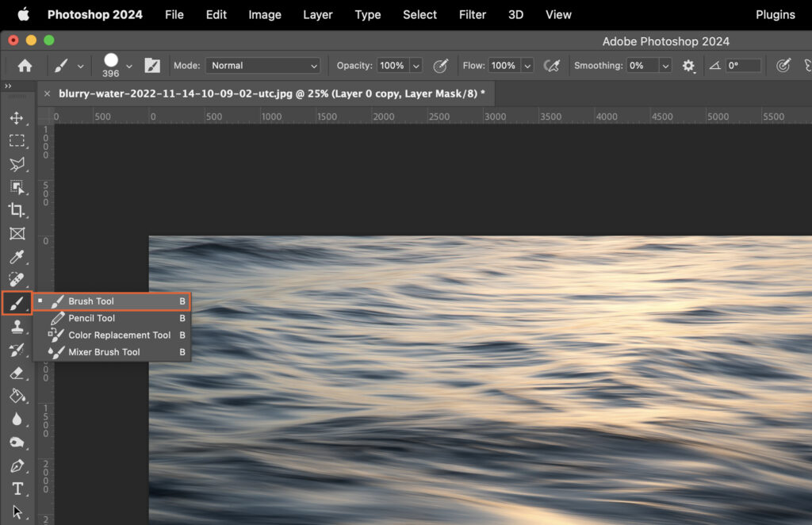Select the Spot Healing Brush tool

(18, 279)
